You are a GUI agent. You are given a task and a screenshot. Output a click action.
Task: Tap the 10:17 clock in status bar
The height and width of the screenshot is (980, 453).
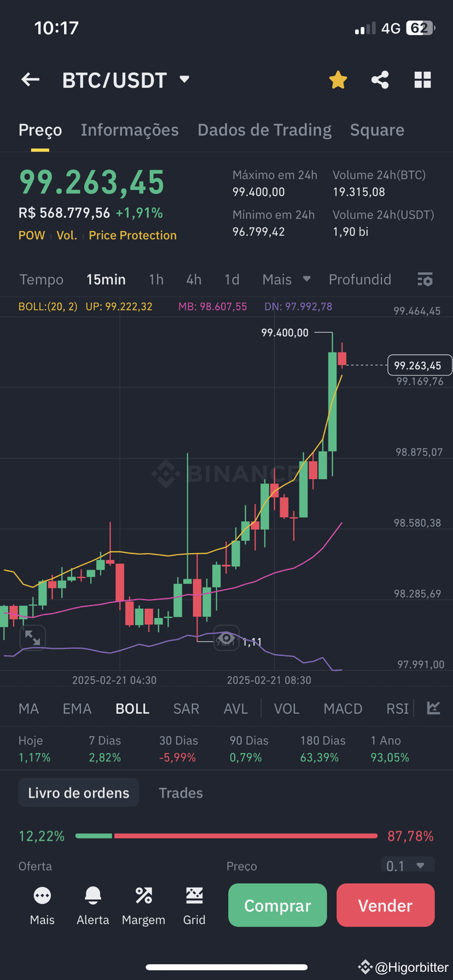[x=56, y=28]
